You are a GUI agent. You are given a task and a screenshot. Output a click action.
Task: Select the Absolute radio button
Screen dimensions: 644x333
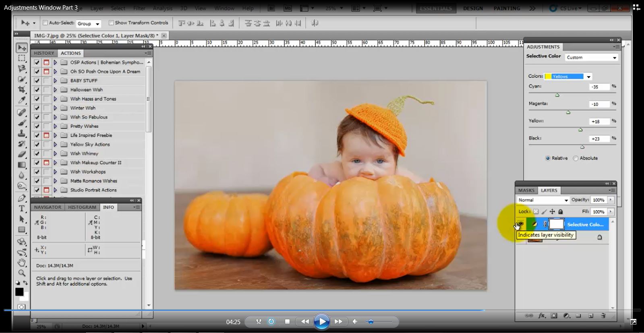[576, 158]
